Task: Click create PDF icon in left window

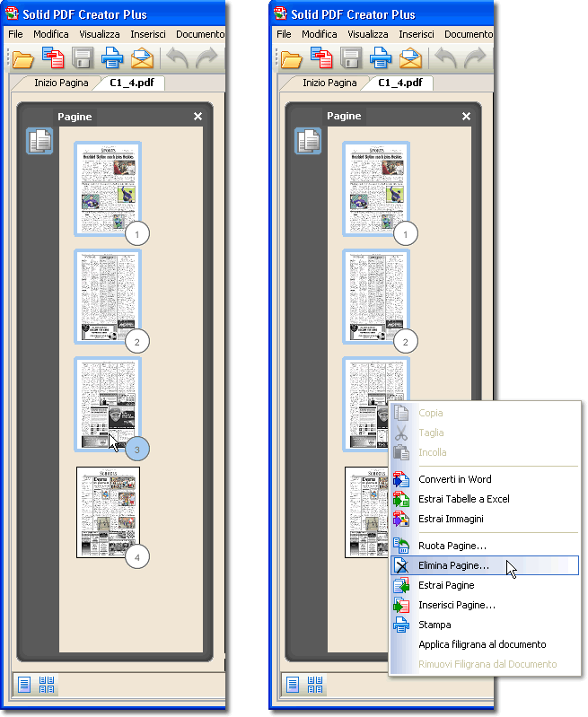Action: [x=53, y=57]
